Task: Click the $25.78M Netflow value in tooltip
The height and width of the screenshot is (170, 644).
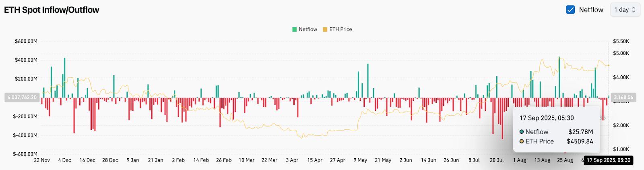Action: point(580,132)
